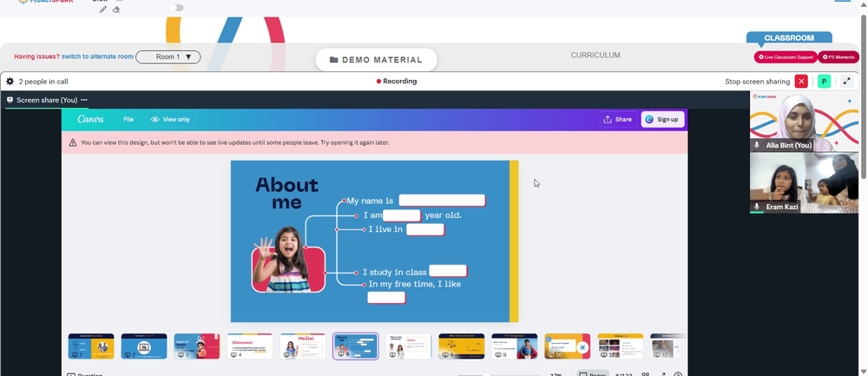Open the View only mode dropdown
Viewport: 868px width, 376px height.
(x=171, y=120)
